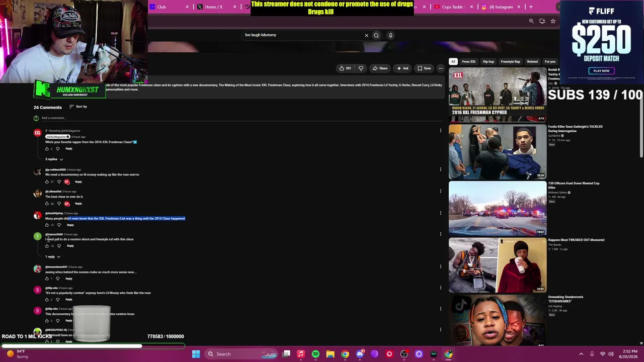Open the Sort by comments menu
Viewport: 644px width, 362px height.
[x=78, y=107]
